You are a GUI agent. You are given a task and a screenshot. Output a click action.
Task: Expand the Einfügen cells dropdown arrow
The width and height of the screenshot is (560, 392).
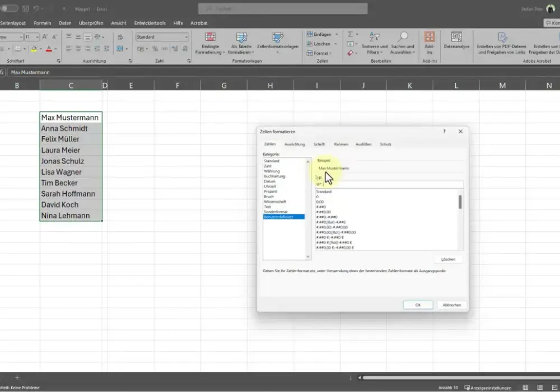[x=337, y=34]
